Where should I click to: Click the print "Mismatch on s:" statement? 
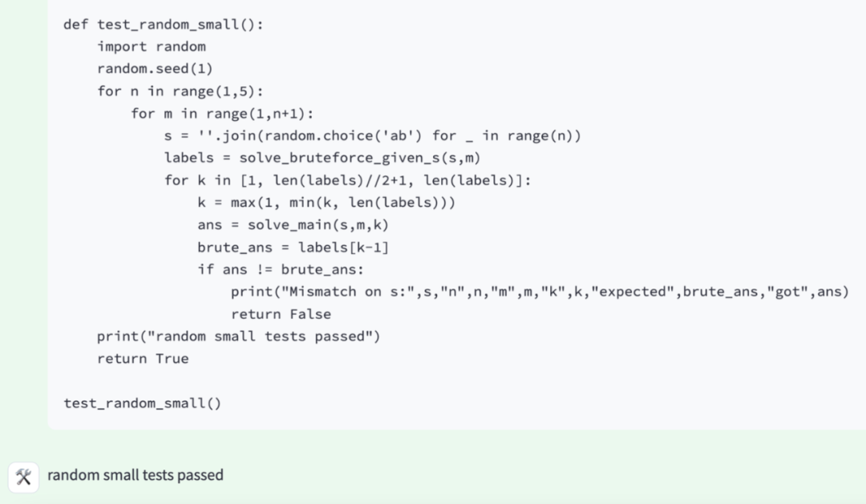pos(540,292)
